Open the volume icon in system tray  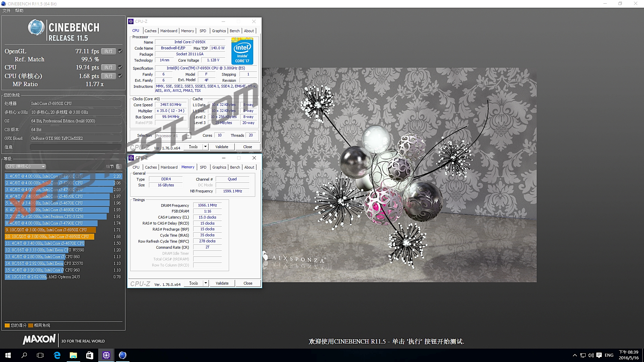click(x=591, y=355)
